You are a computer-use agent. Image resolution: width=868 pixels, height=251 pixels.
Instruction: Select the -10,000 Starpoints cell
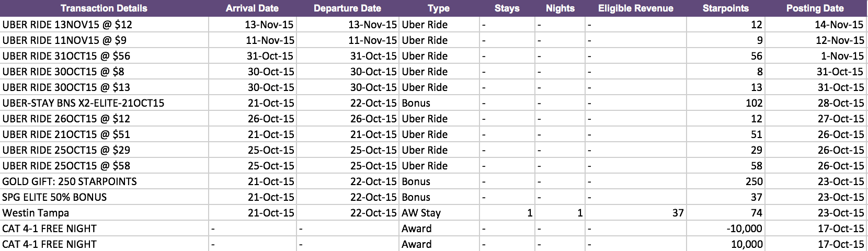[726, 229]
